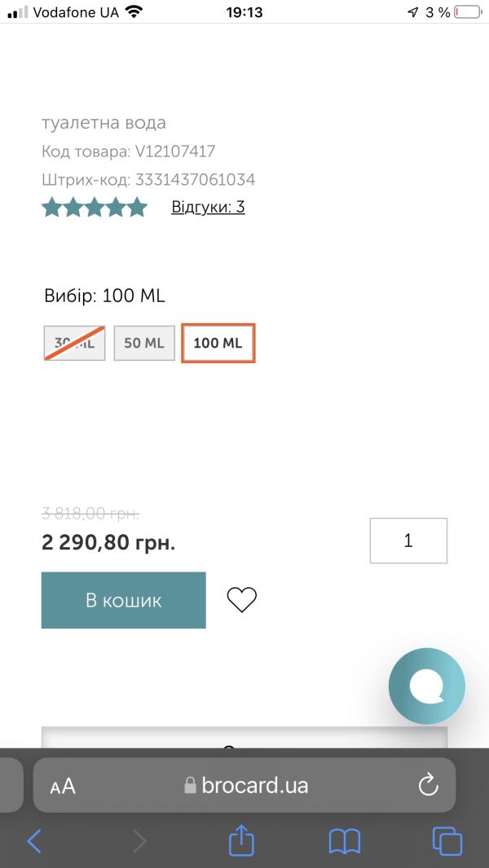489x868 pixels.
Task: Show open Safari tabs icon
Action: point(447,840)
